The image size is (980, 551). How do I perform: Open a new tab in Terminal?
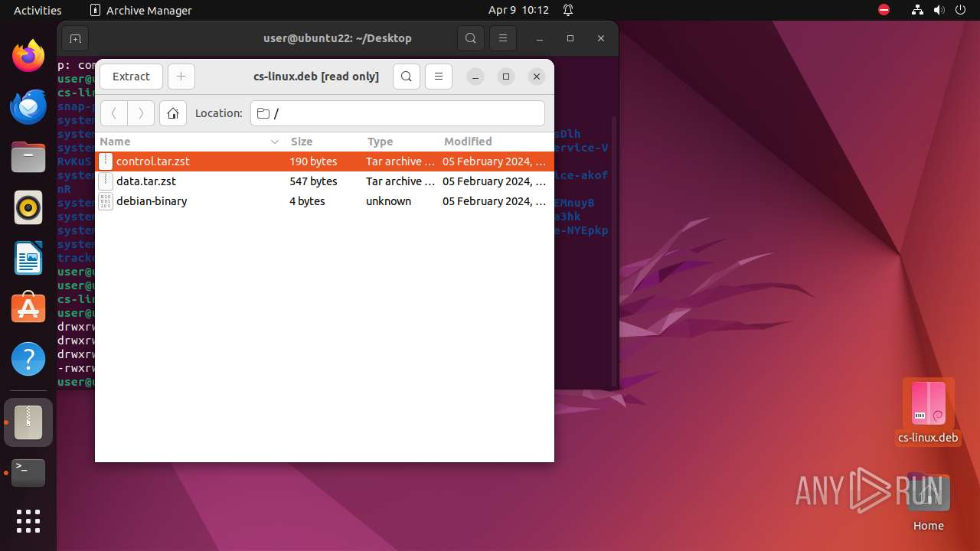(x=75, y=38)
